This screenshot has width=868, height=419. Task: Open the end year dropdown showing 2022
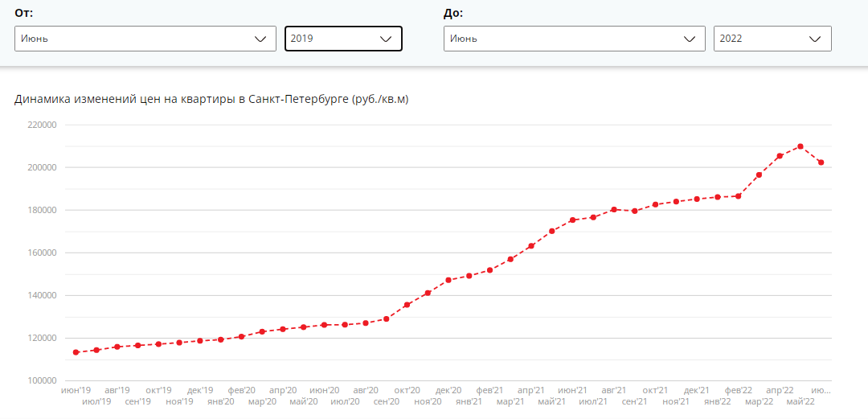(772, 39)
